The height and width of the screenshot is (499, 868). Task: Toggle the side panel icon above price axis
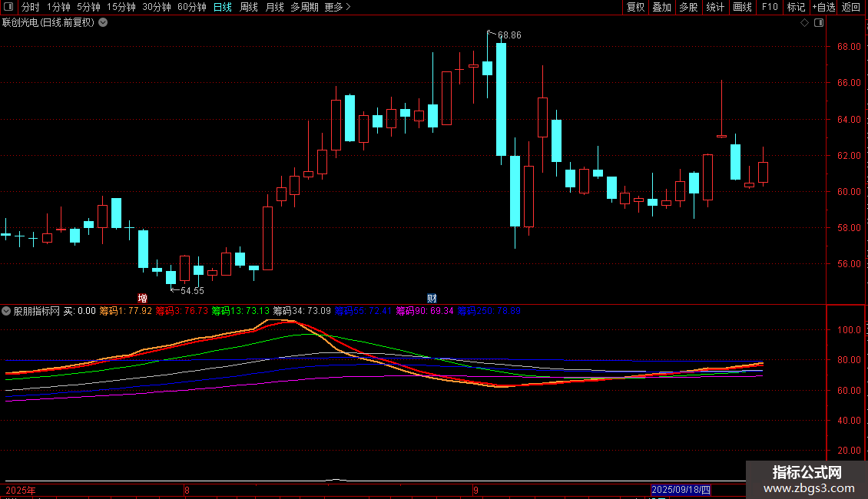(x=819, y=23)
